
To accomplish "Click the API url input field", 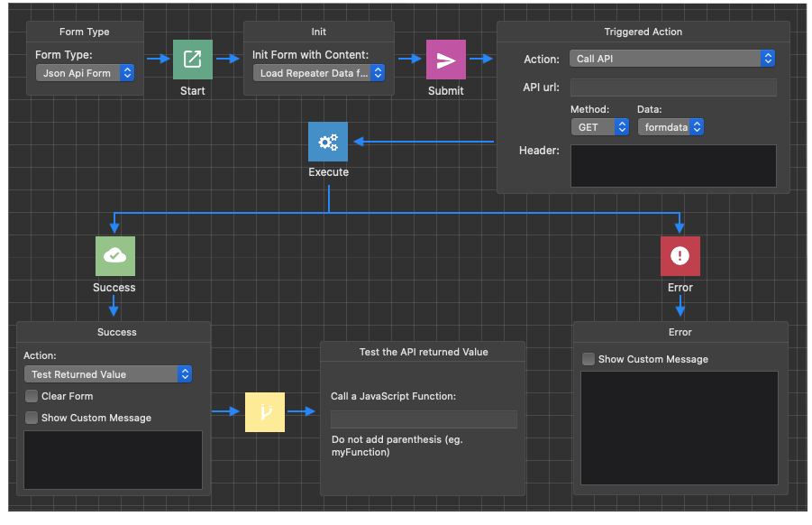I will (673, 87).
